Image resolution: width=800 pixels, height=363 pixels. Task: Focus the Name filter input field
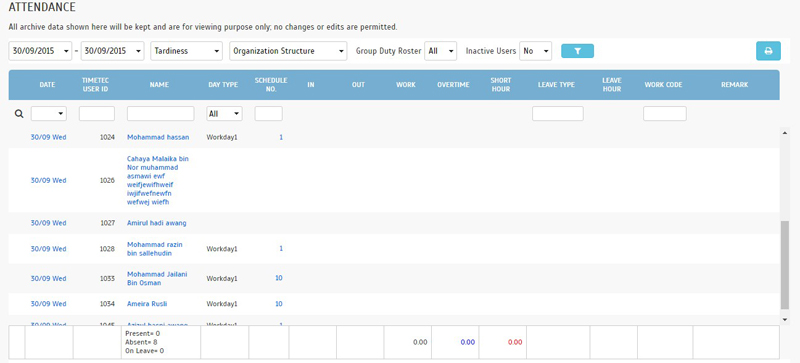[x=161, y=114]
